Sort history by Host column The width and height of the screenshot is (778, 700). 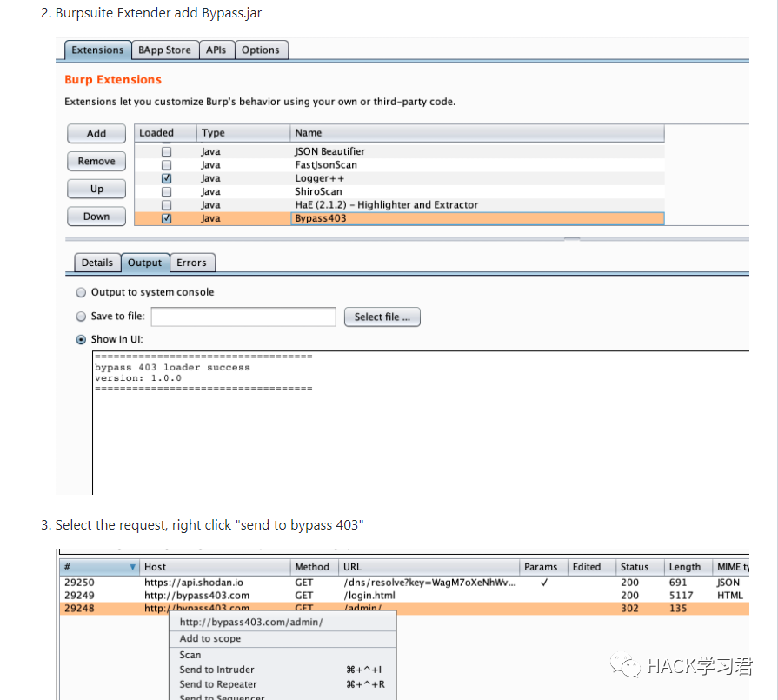point(215,567)
